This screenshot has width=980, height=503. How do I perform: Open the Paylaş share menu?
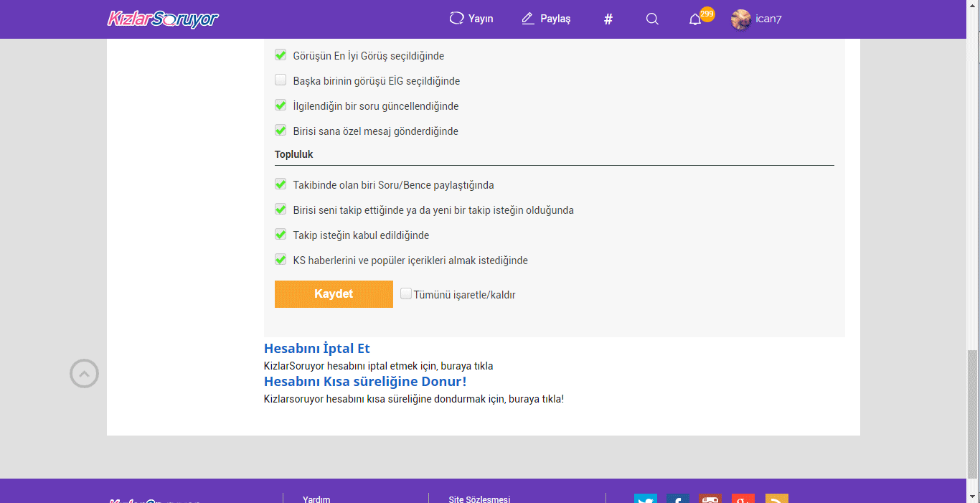[546, 19]
